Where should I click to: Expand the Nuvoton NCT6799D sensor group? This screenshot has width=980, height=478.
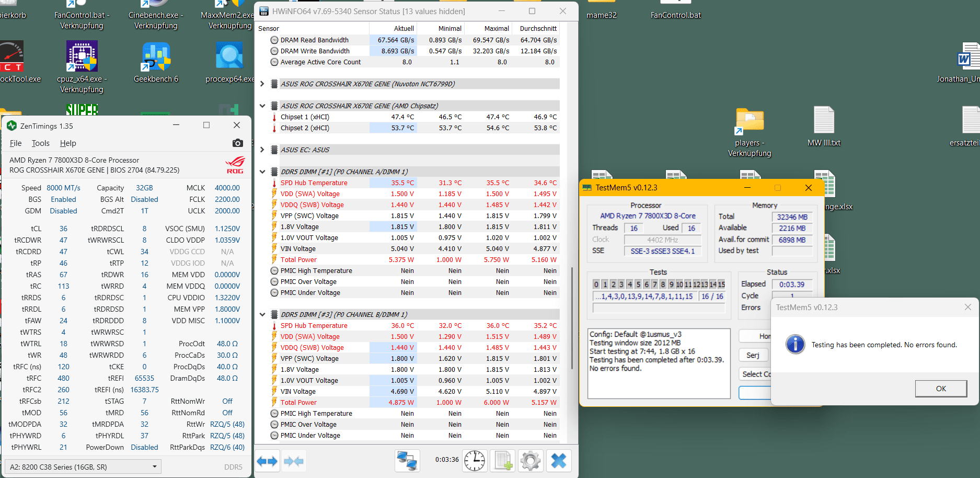point(262,84)
